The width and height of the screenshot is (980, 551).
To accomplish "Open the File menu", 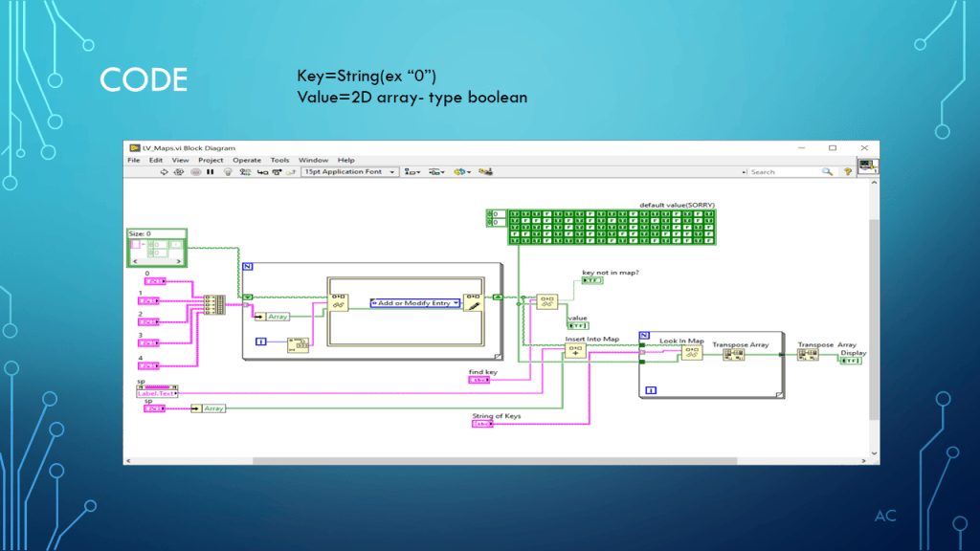I will click(x=134, y=160).
